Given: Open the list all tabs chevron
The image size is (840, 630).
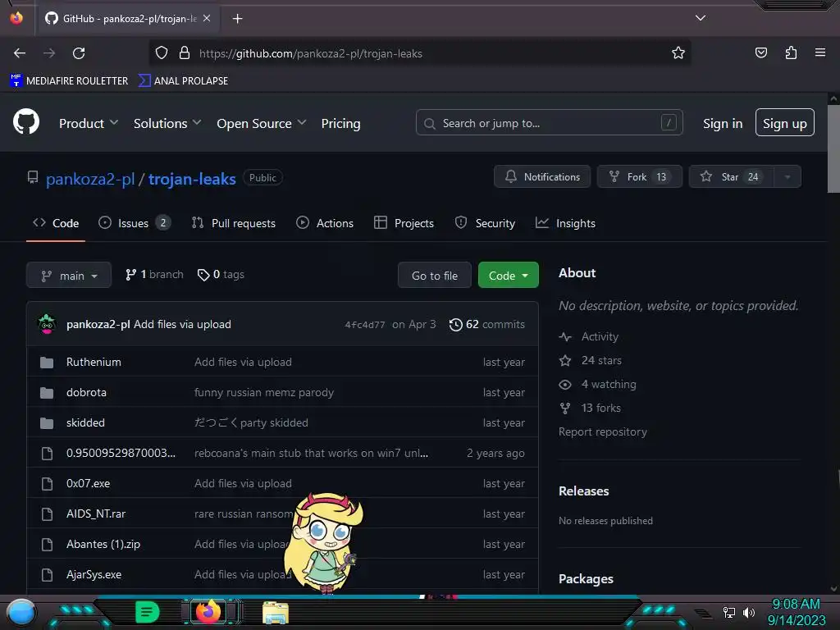Looking at the screenshot, I should click(701, 18).
